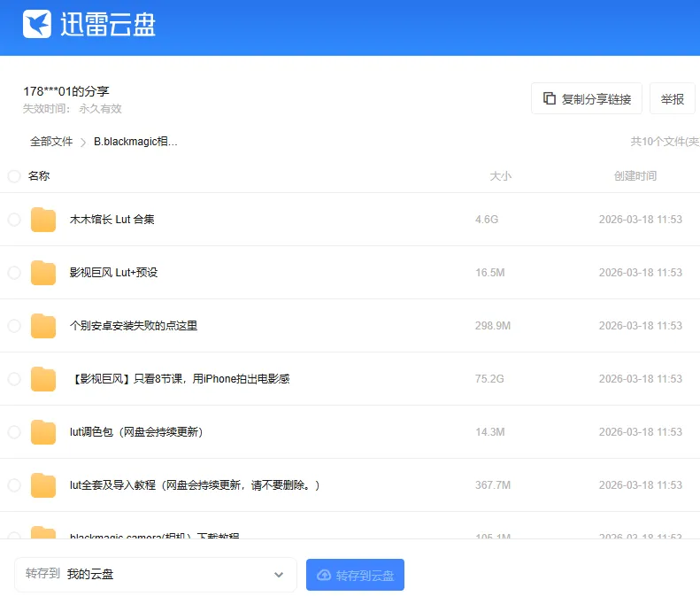
Task: Click the 4.6G size value
Action: (x=487, y=220)
